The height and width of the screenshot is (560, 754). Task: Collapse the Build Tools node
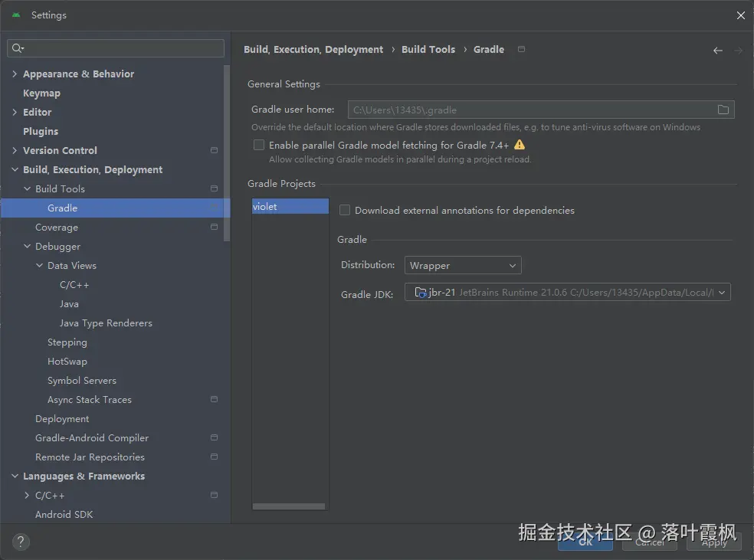click(x=27, y=189)
